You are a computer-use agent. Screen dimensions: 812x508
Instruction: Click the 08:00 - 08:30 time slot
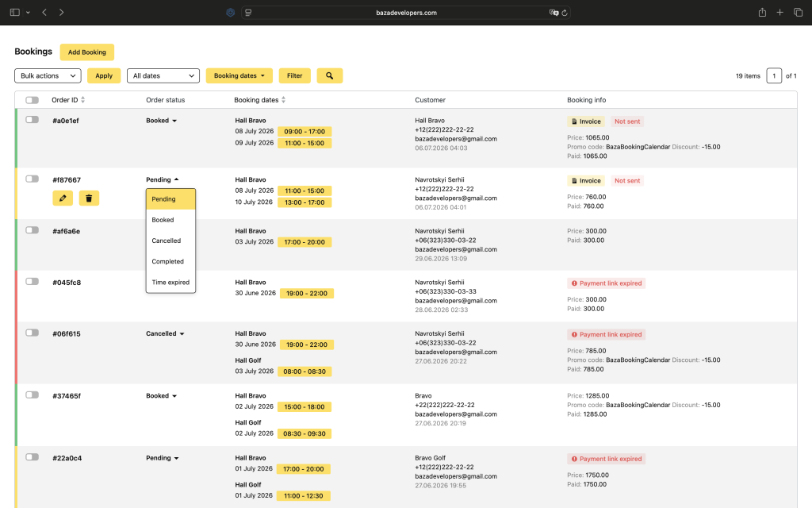click(304, 371)
